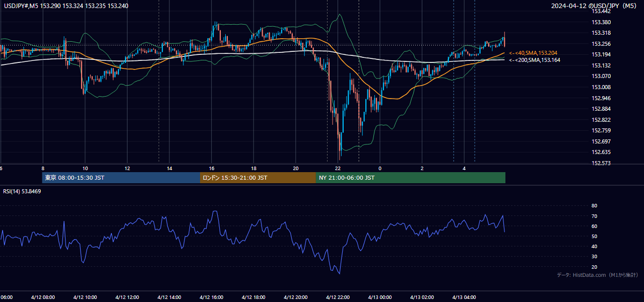Click the 4/13 04:00 time axis label
This screenshot has width=644, height=302.
(x=464, y=297)
